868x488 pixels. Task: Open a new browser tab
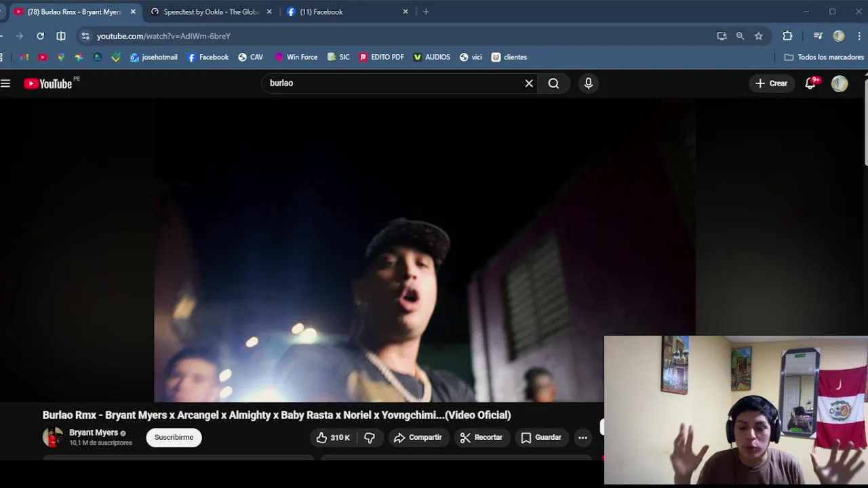click(x=426, y=12)
